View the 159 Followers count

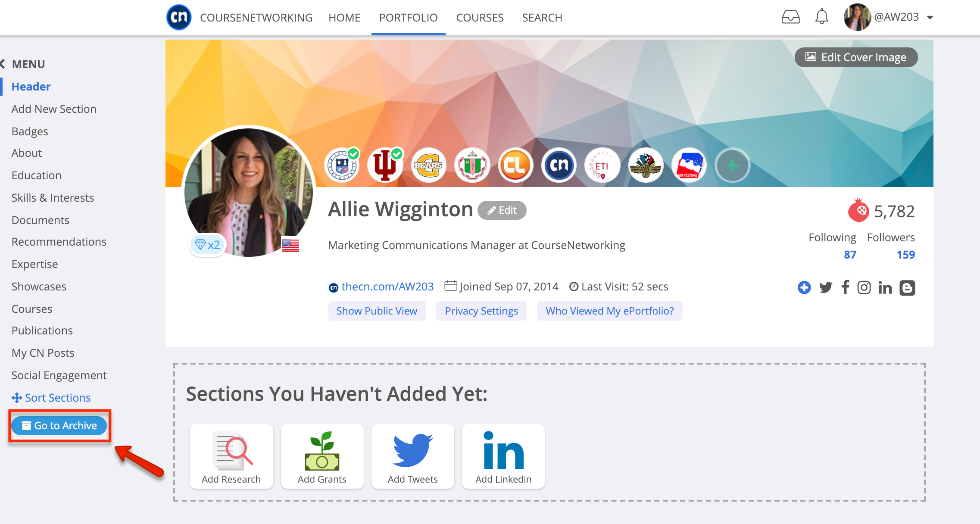(905, 255)
